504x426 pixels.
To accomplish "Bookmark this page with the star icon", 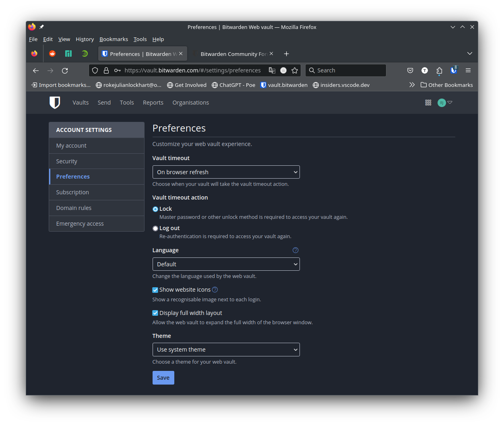I will coord(295,70).
